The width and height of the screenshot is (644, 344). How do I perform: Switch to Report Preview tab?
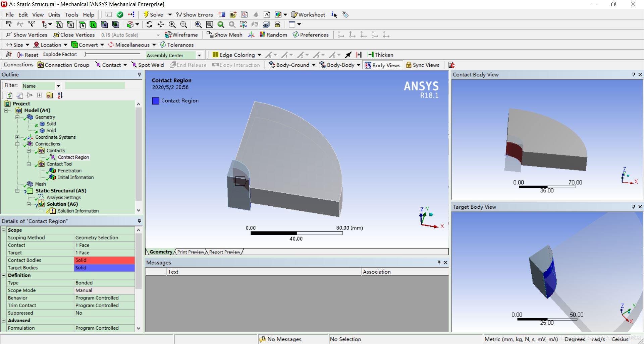click(x=225, y=252)
